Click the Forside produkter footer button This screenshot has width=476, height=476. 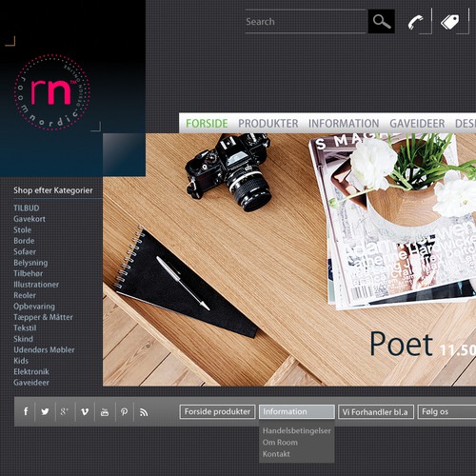pos(217,412)
